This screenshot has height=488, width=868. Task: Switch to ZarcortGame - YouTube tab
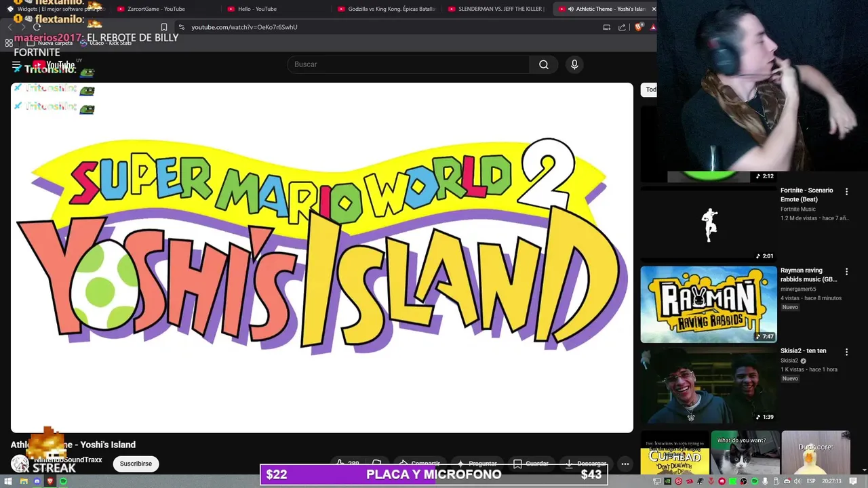(156, 9)
